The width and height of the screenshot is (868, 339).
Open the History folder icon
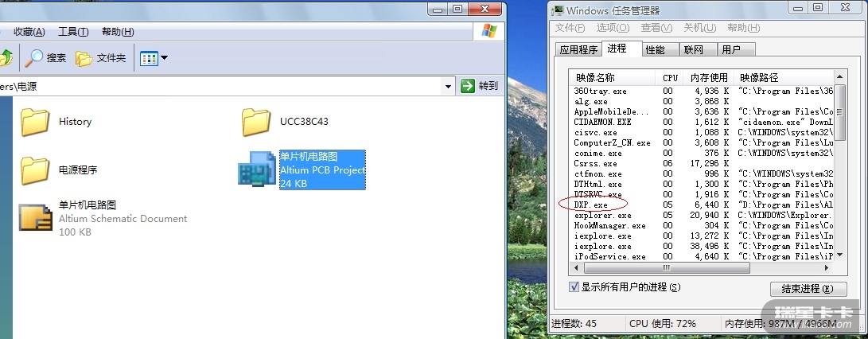tap(35, 122)
